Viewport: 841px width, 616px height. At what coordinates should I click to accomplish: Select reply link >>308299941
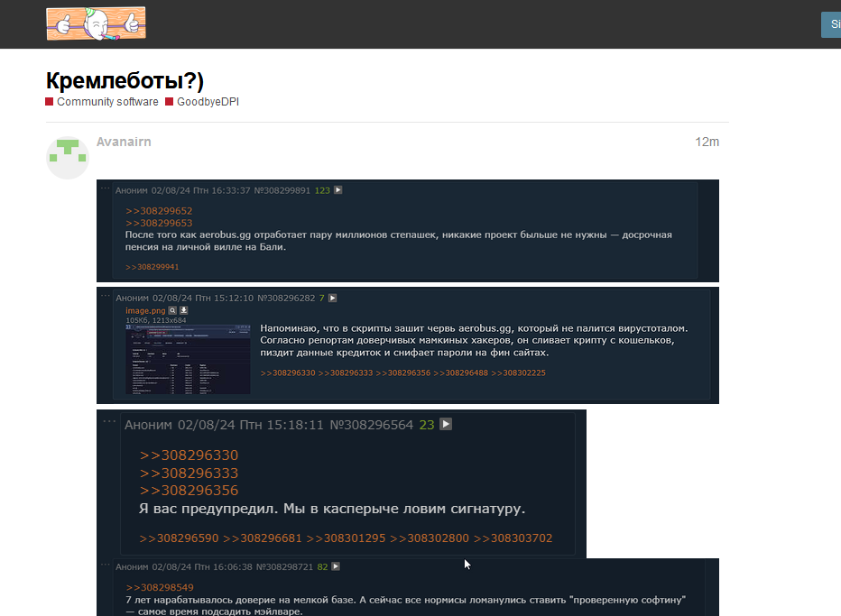click(152, 267)
